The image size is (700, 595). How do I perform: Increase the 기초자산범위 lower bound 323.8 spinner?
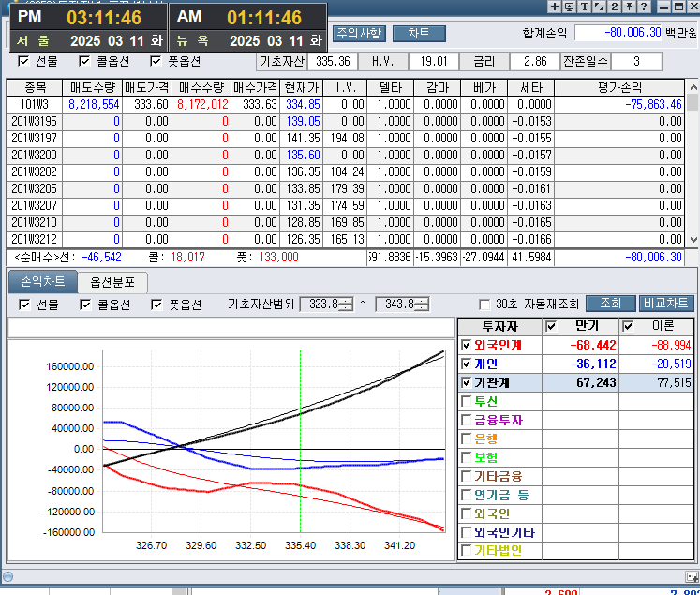point(347,300)
